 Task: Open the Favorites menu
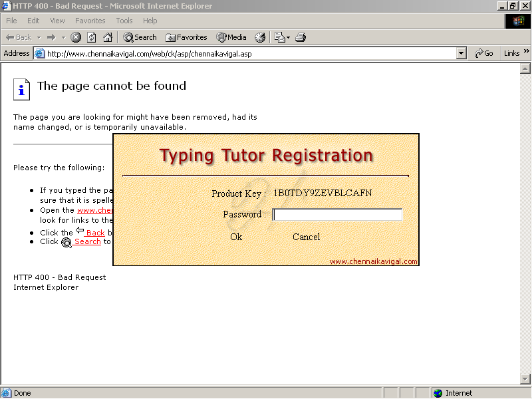point(90,21)
